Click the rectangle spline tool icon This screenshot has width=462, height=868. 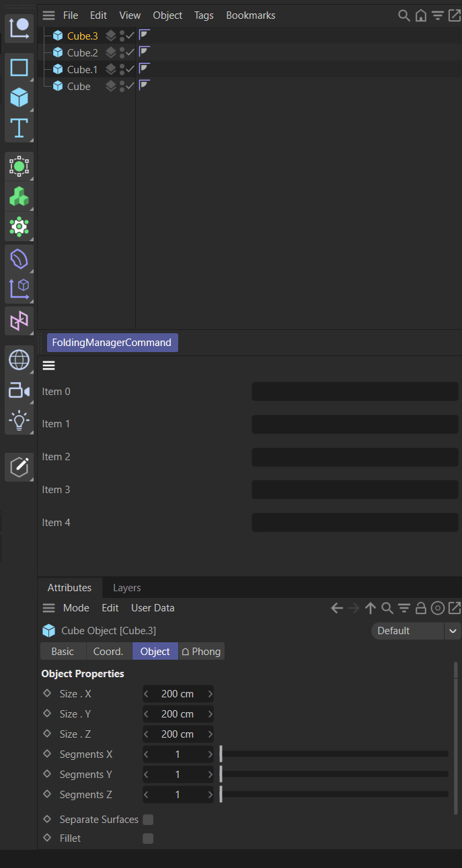(19, 67)
